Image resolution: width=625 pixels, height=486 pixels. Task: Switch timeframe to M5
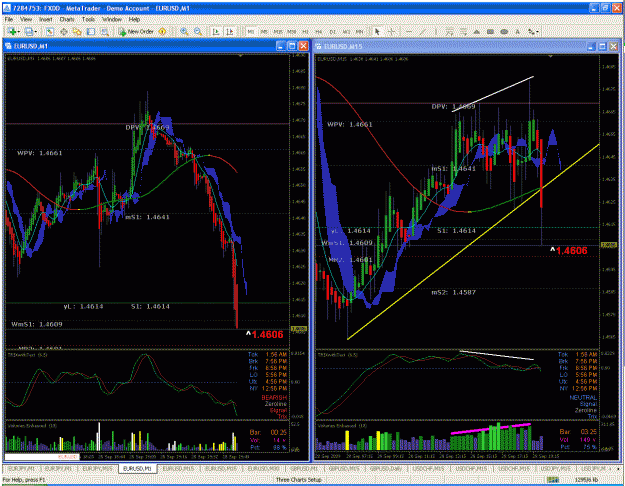coord(264,31)
